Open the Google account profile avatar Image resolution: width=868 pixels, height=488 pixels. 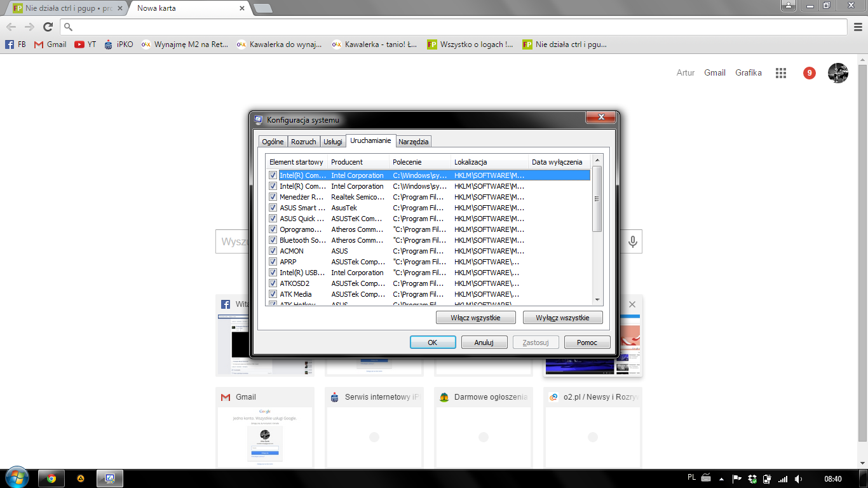(x=837, y=73)
